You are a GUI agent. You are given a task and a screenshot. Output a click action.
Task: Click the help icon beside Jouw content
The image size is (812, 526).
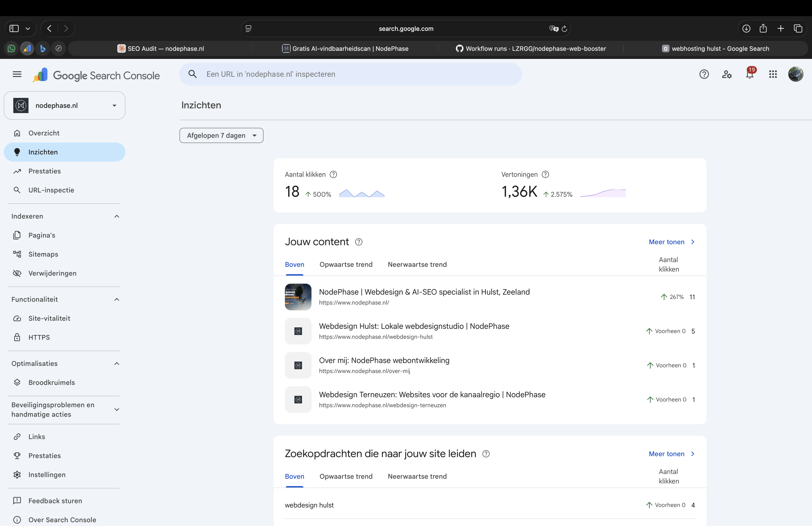point(359,242)
